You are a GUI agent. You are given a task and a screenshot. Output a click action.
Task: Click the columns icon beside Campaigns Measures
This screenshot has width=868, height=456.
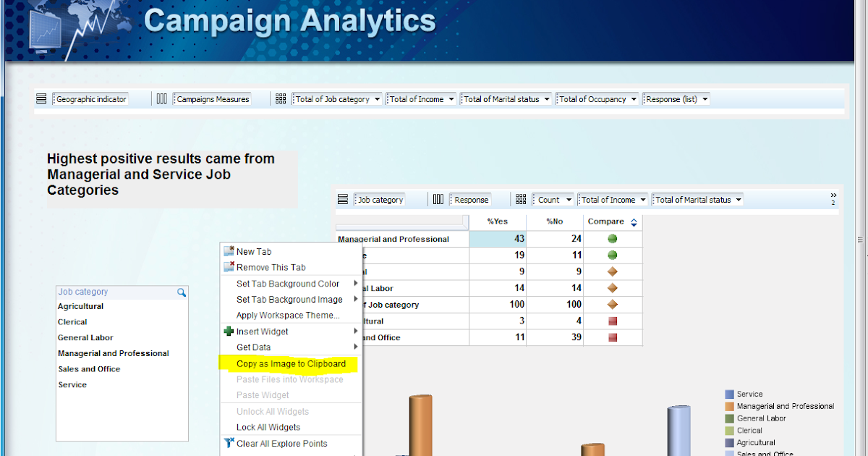[161, 98]
